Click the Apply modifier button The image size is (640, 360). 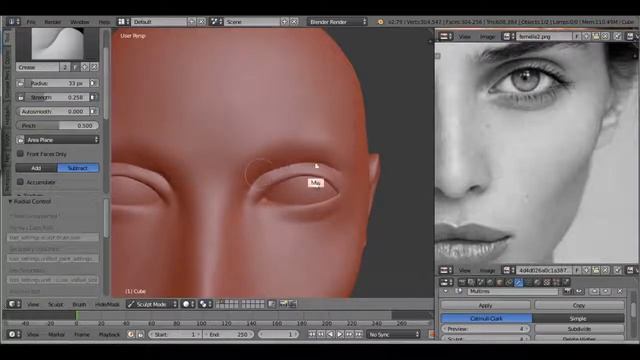click(x=485, y=305)
